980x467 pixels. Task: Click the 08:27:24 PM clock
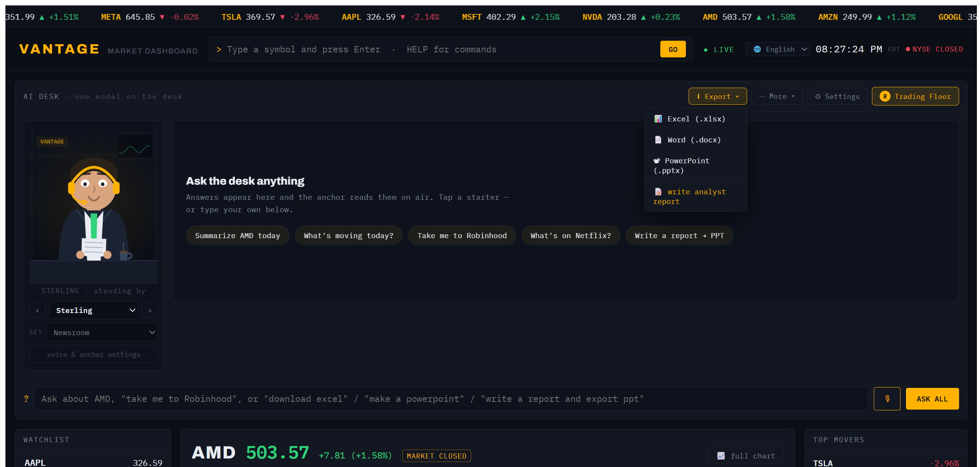[x=849, y=49]
